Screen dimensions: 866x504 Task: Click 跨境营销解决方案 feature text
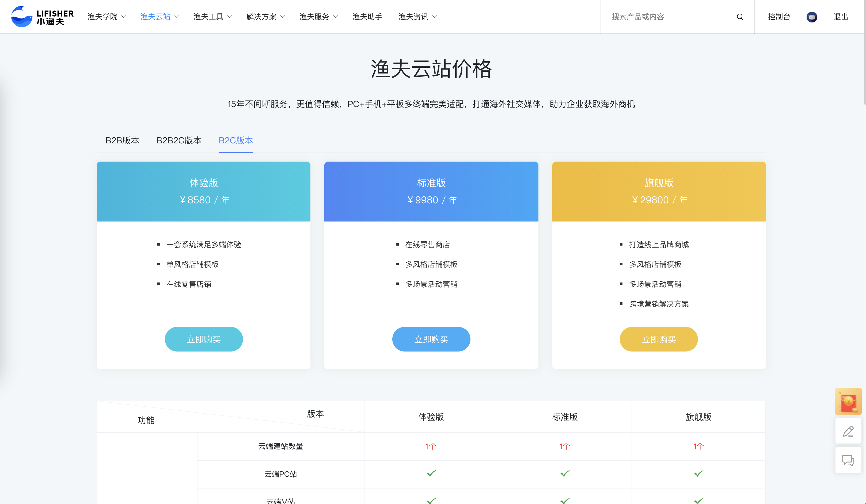(659, 304)
